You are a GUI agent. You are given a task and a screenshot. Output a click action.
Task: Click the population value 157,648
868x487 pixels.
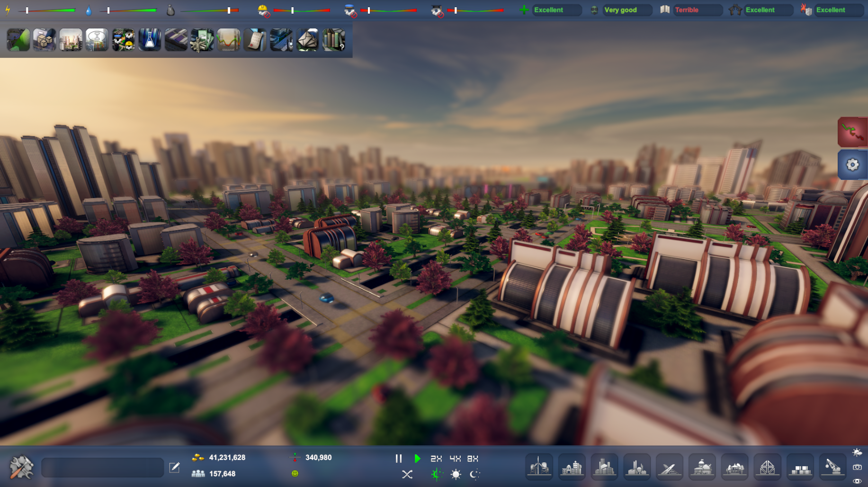coord(222,474)
